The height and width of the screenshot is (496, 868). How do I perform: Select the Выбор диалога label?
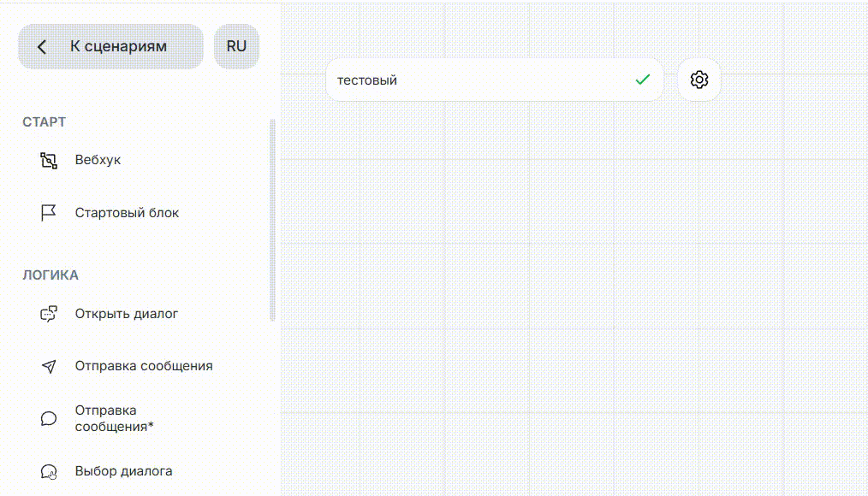pyautogui.click(x=123, y=471)
